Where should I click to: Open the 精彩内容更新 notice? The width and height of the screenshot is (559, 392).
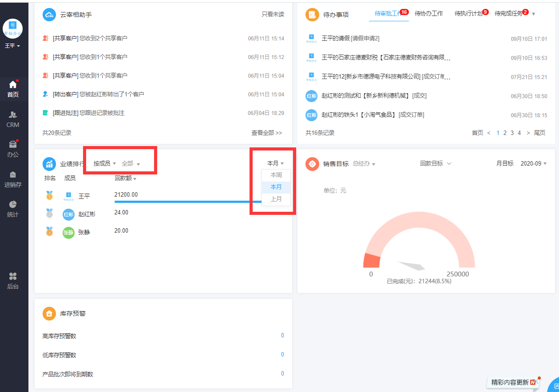coord(513,382)
